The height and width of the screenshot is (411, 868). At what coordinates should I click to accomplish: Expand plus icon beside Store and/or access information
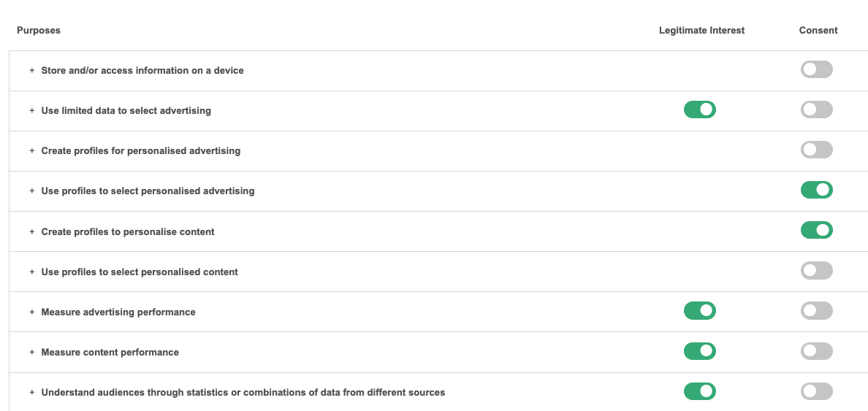[x=31, y=71]
